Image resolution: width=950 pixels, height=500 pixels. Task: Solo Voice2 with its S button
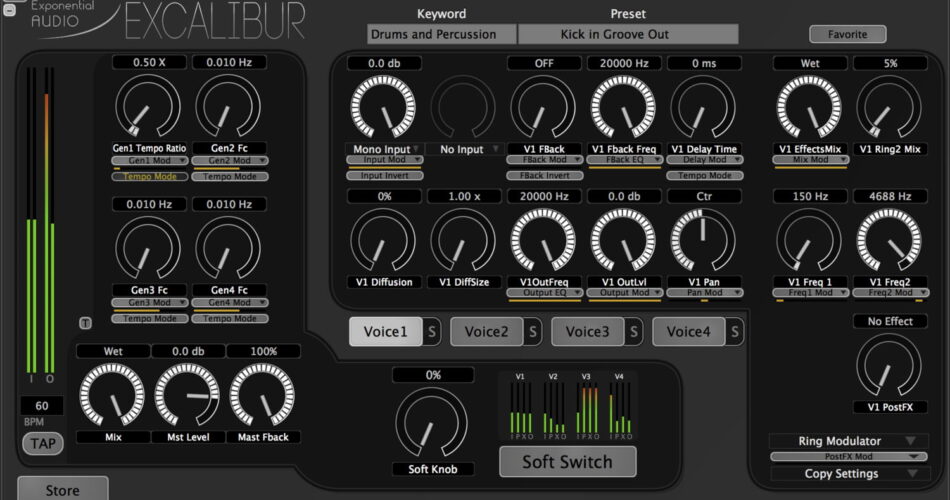click(533, 332)
